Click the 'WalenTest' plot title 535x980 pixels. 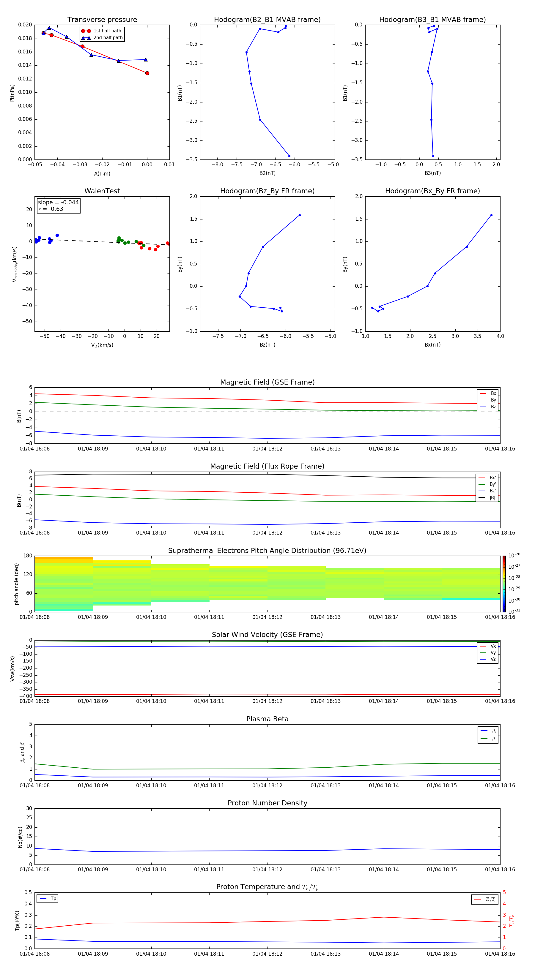[x=102, y=191]
